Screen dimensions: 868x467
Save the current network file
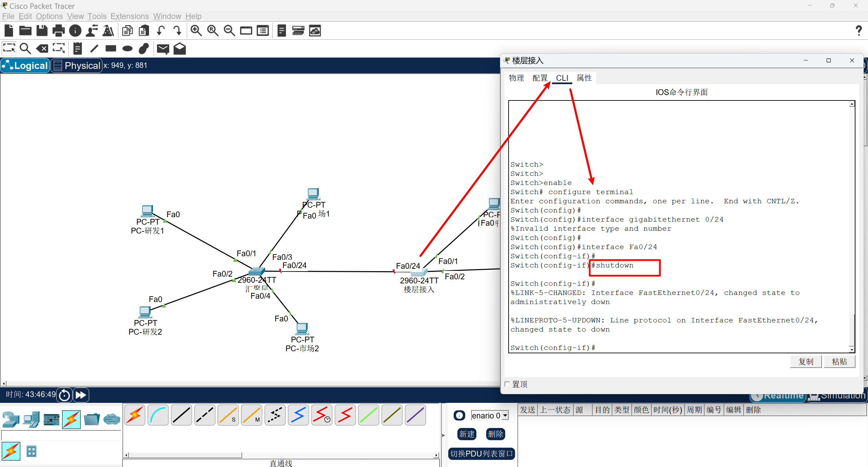(x=42, y=31)
